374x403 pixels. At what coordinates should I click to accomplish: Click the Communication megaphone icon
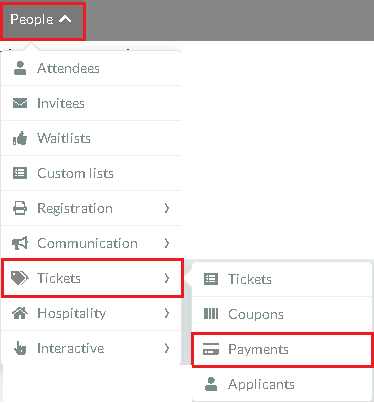pos(20,243)
